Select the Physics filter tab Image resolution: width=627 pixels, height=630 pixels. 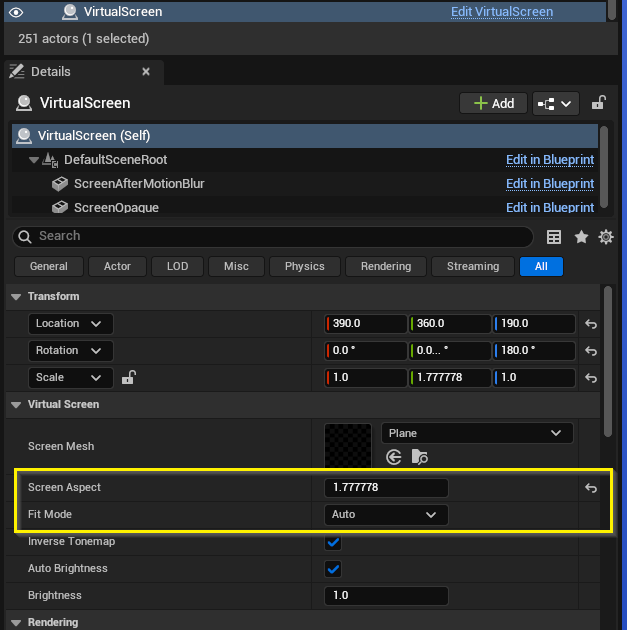(x=304, y=266)
